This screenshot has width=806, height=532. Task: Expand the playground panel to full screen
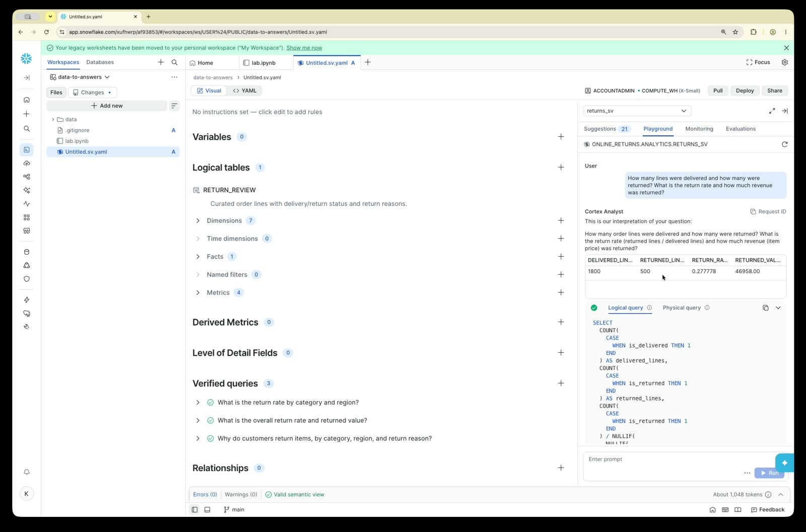tap(772, 111)
